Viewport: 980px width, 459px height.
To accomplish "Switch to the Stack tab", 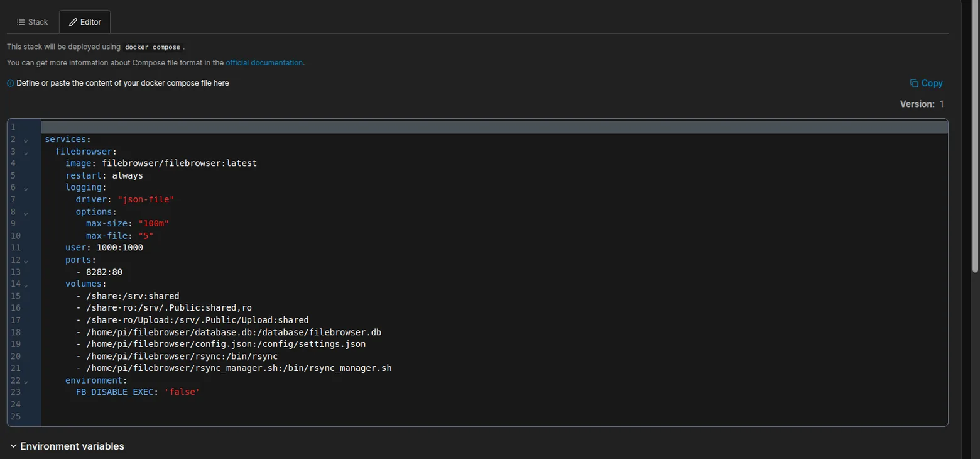I will coord(33,22).
